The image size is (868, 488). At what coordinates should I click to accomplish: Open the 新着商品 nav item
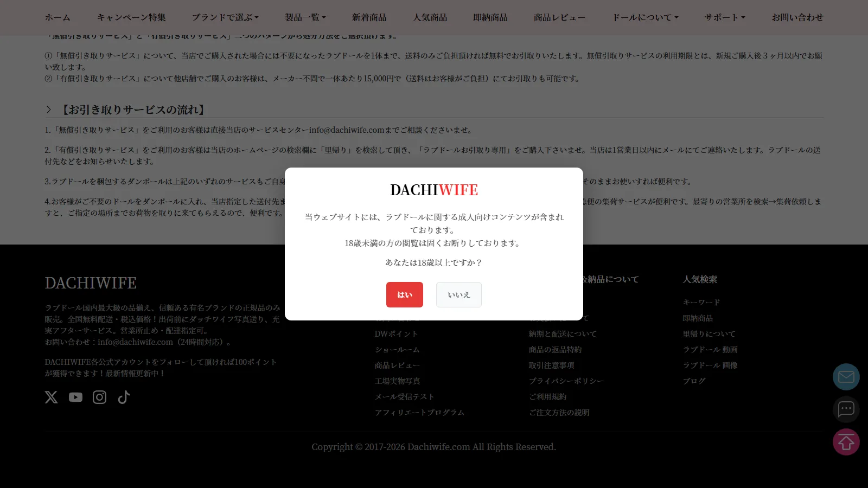click(x=369, y=17)
